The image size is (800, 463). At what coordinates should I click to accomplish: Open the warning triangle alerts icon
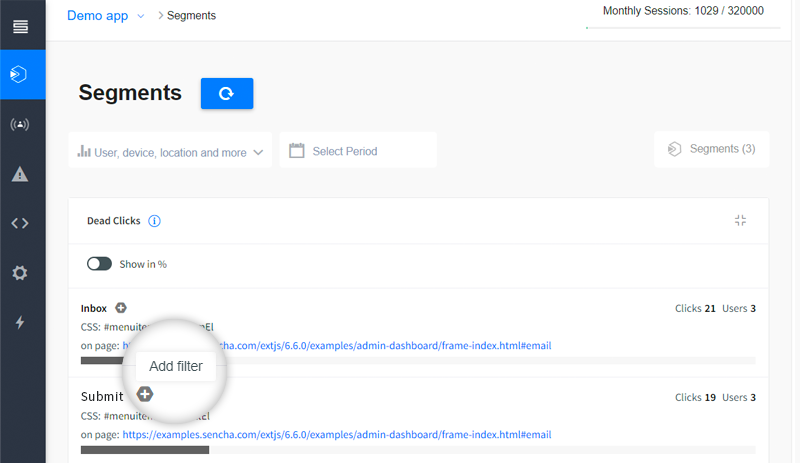click(20, 174)
